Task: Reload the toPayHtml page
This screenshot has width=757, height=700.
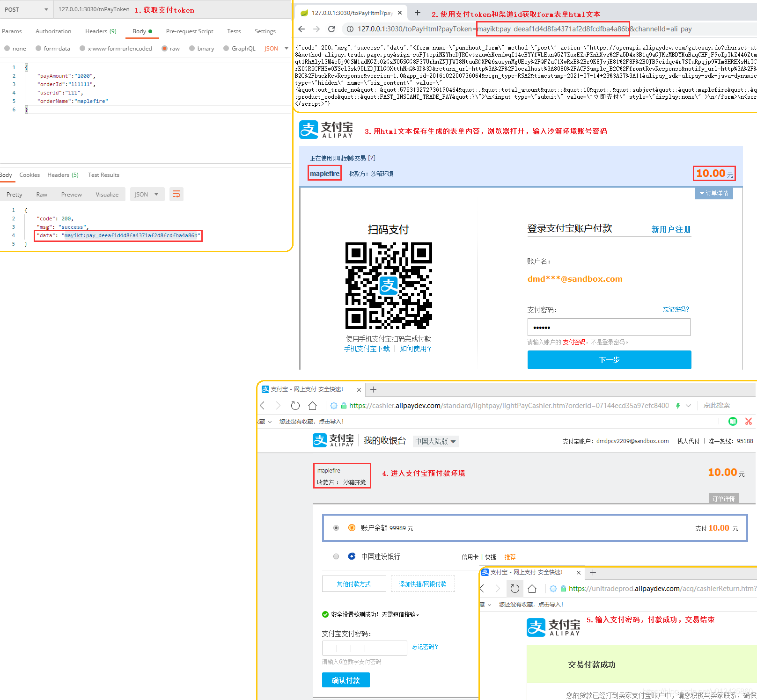Action: pyautogui.click(x=331, y=29)
